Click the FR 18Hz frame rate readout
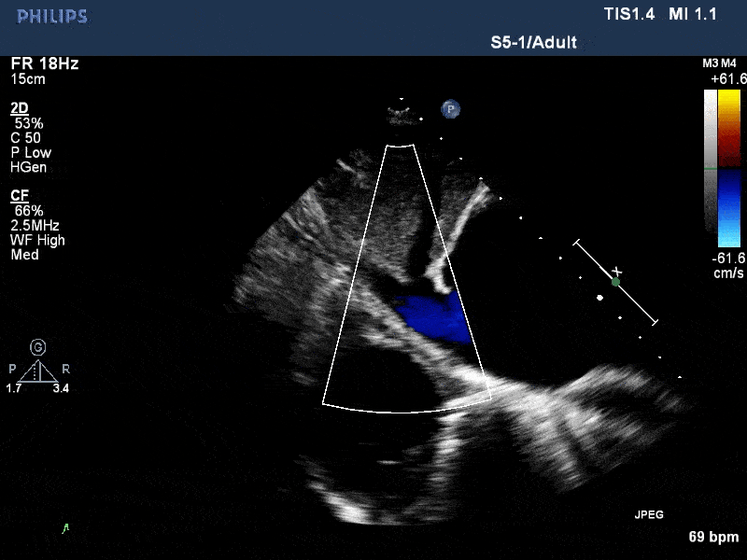Image resolution: width=747 pixels, height=560 pixels. [x=45, y=63]
